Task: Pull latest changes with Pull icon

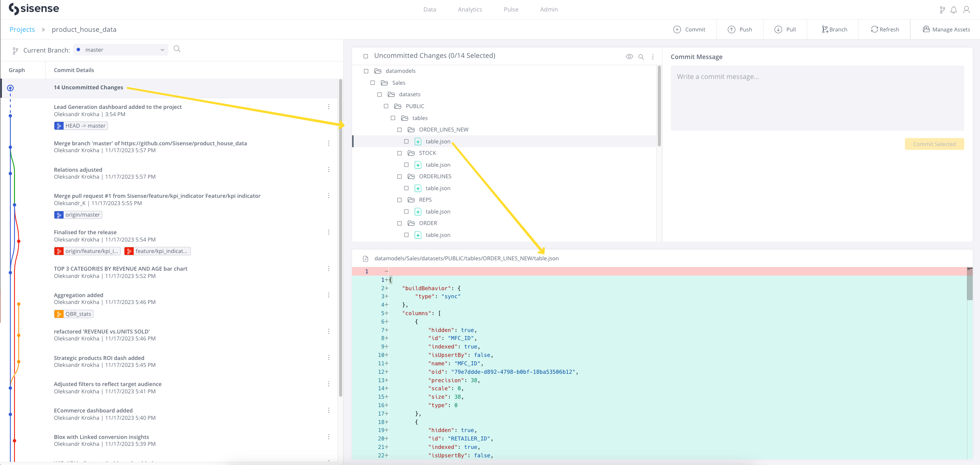Action: click(778, 30)
